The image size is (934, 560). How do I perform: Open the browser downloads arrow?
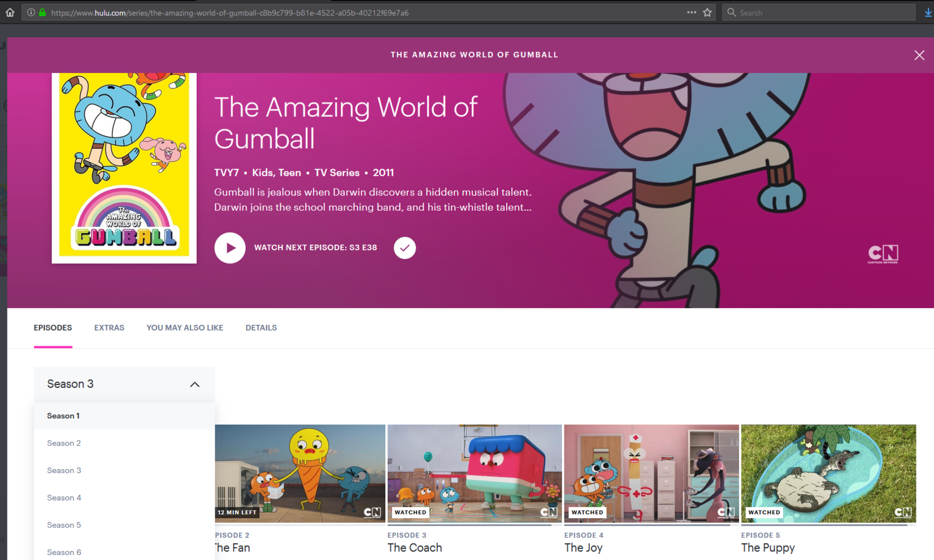928,12
